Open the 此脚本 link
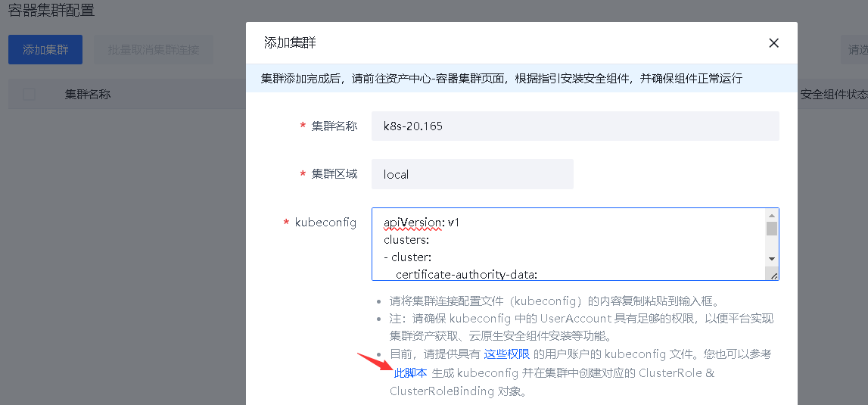Image resolution: width=868 pixels, height=405 pixels. tap(410, 373)
